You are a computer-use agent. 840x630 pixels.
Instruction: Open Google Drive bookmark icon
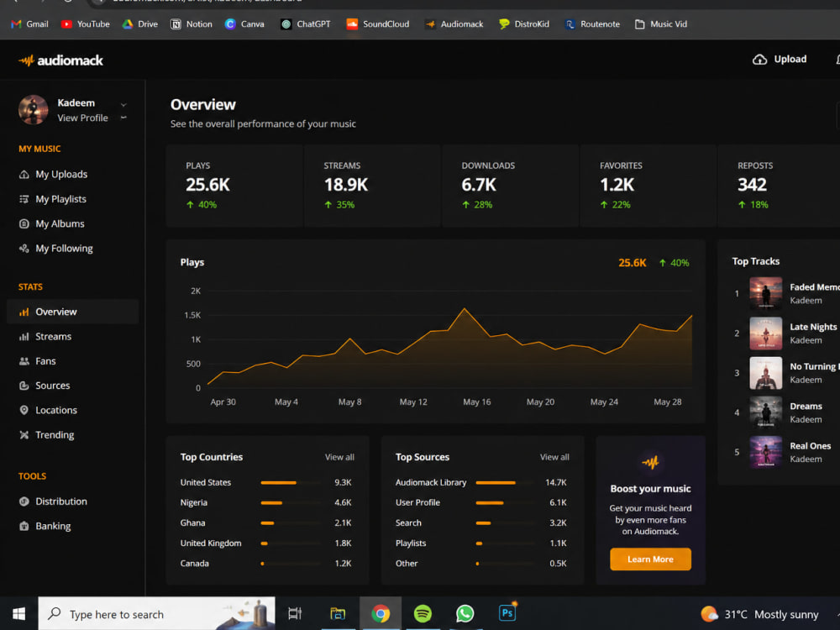click(x=128, y=24)
